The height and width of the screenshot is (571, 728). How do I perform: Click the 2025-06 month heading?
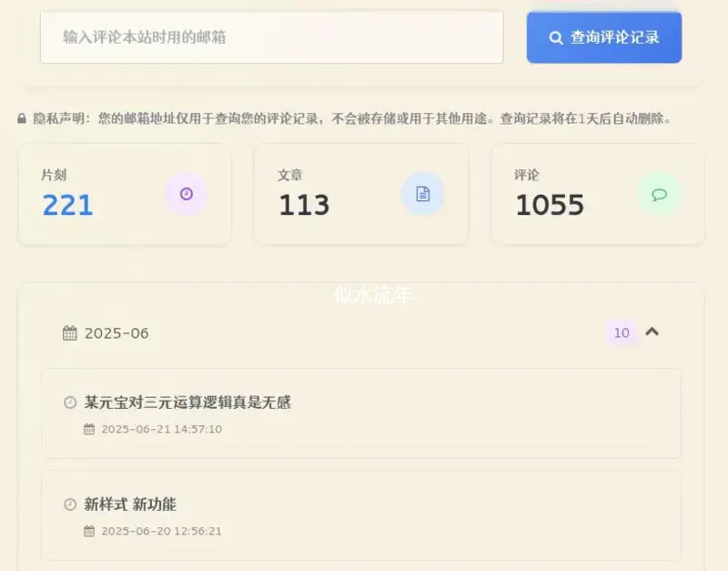click(116, 333)
